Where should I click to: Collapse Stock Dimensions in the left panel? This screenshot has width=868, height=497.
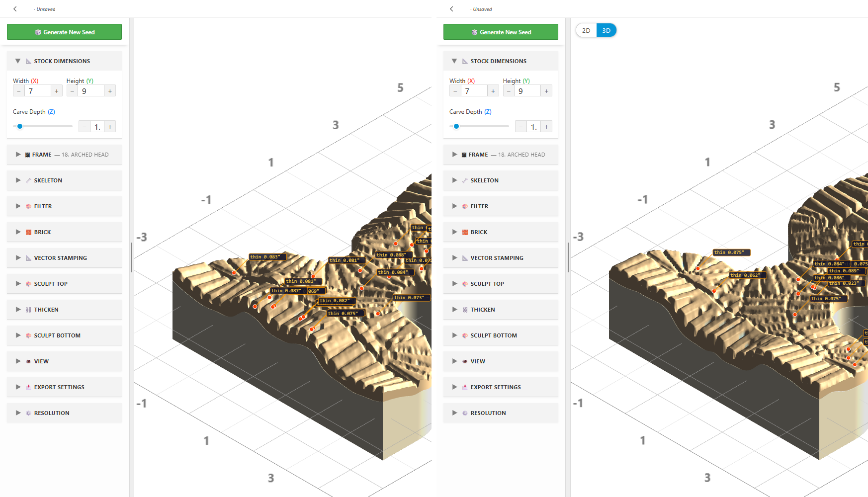click(18, 61)
